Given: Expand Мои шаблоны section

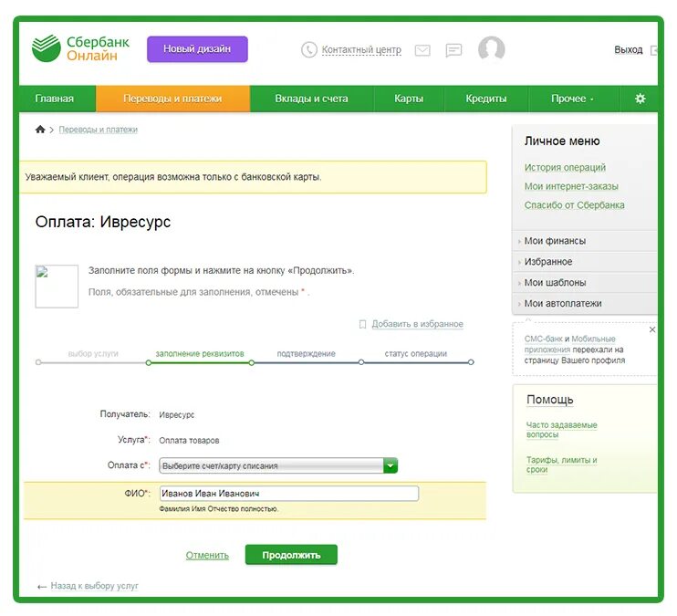Looking at the screenshot, I should tap(555, 283).
